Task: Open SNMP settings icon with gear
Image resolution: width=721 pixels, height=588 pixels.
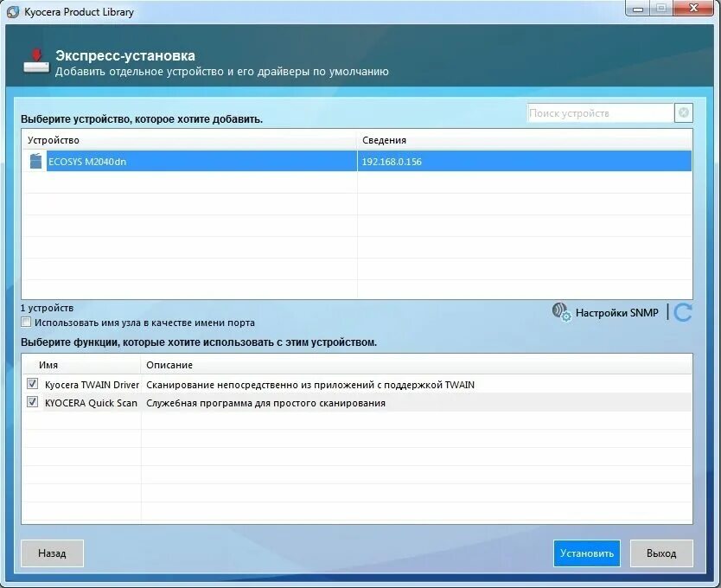Action: [x=561, y=312]
